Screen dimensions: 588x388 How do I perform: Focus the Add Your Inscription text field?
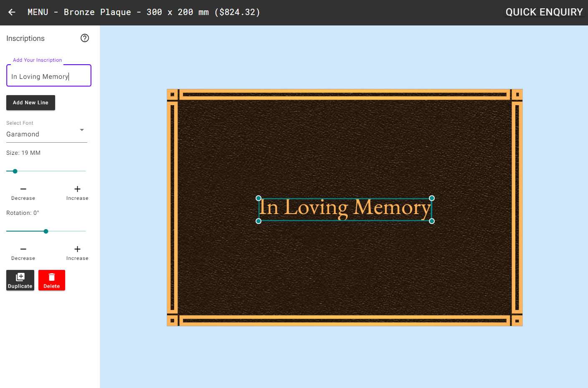[48, 76]
